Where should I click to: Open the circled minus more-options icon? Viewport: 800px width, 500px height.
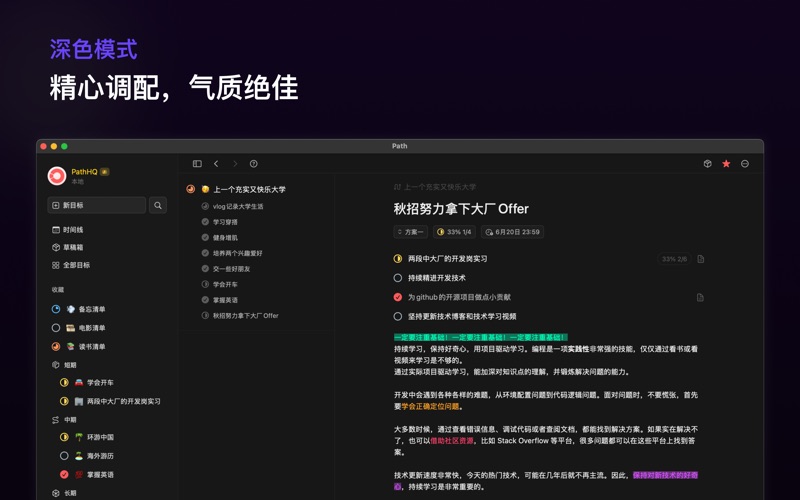click(745, 164)
